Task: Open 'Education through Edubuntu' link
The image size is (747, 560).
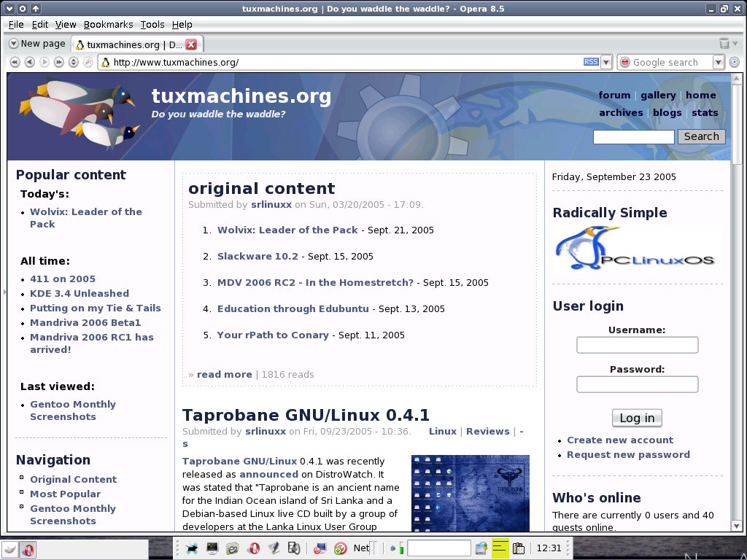Action: click(x=293, y=308)
